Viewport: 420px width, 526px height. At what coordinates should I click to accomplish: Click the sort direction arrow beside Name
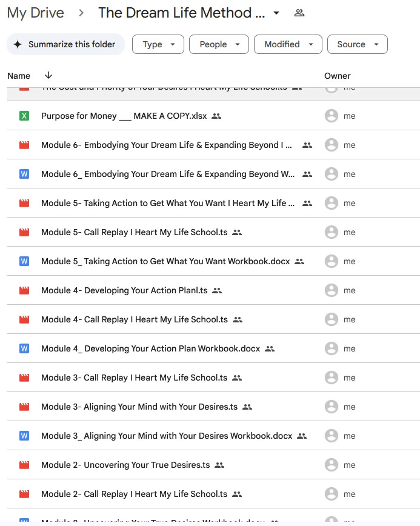point(48,76)
